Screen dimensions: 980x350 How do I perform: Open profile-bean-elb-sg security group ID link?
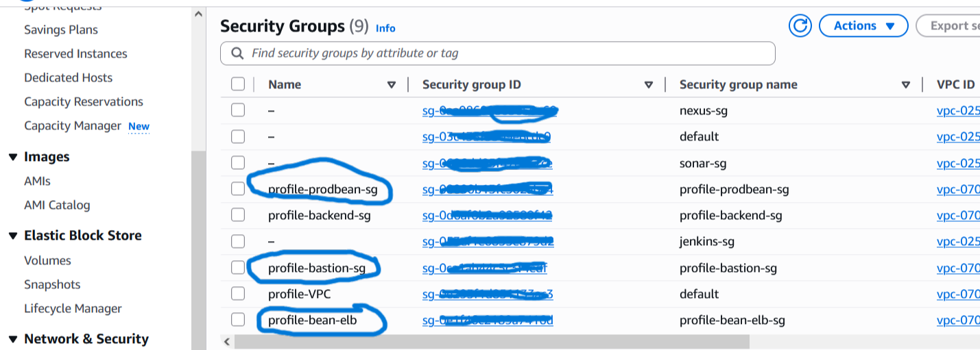488,320
